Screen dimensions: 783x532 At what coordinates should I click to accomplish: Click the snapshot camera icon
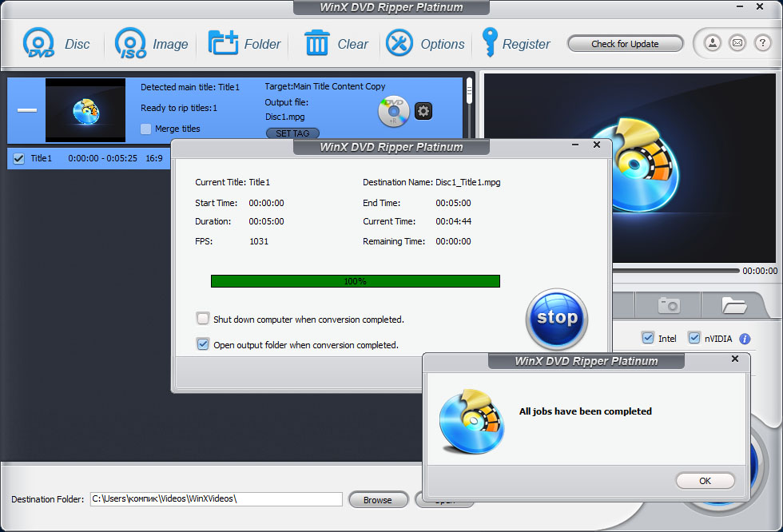669,305
